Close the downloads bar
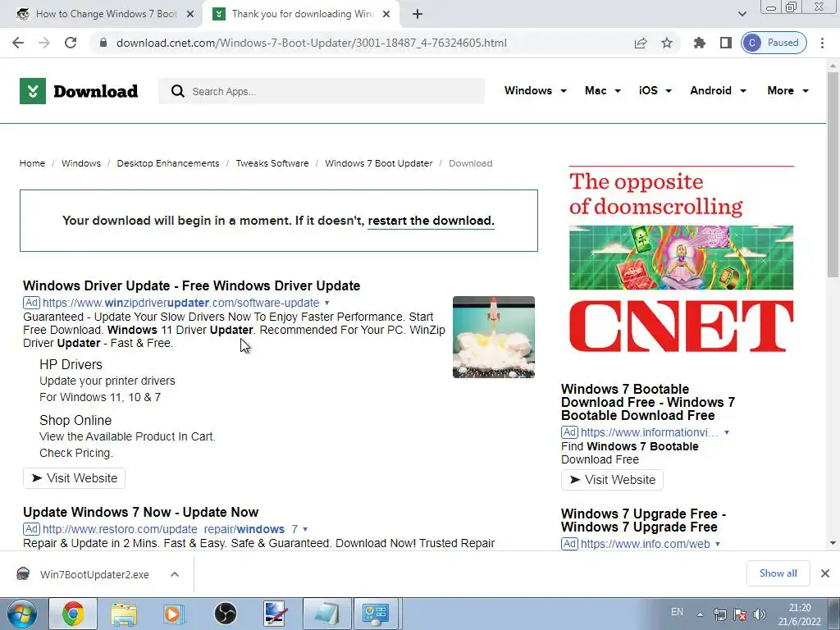Viewport: 840px width, 630px height. (x=825, y=573)
